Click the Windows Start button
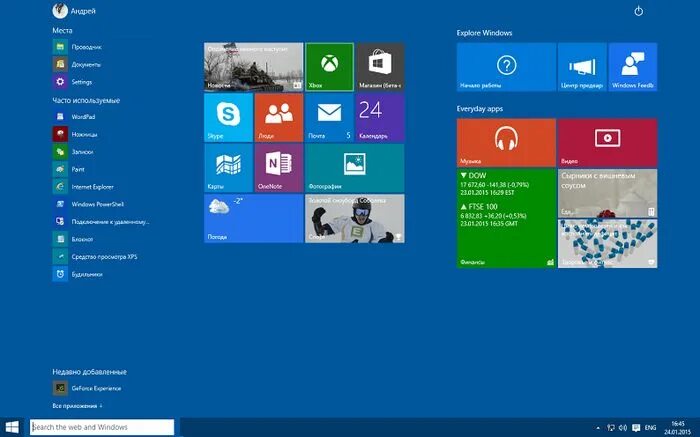Image resolution: width=700 pixels, height=437 pixels. point(12,427)
